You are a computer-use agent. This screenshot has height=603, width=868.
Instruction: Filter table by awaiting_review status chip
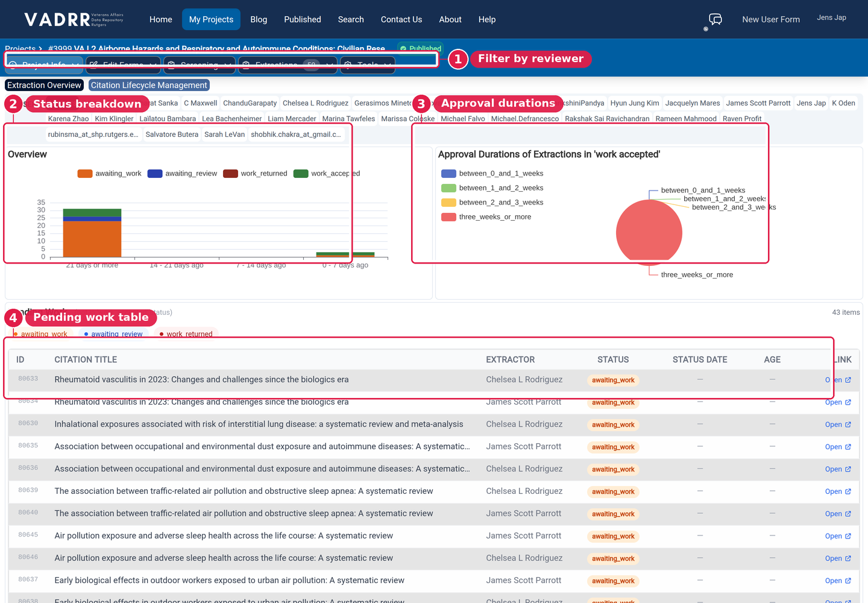click(113, 334)
